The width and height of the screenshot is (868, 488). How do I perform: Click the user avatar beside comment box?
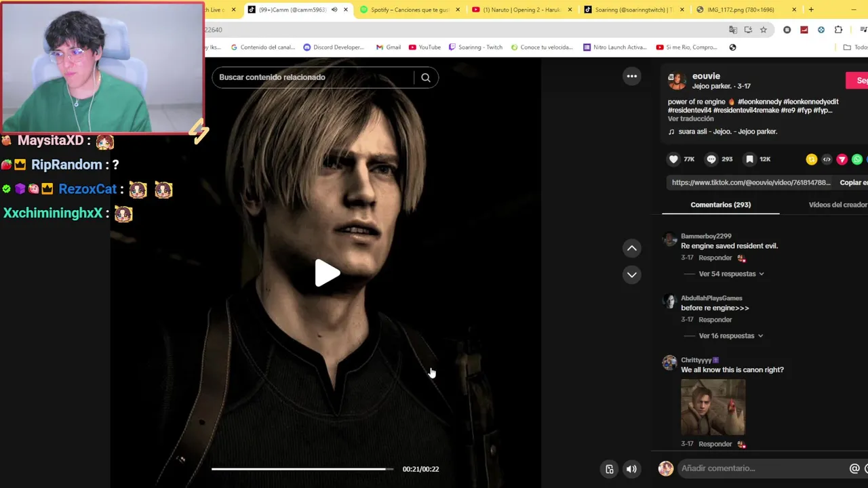[666, 468]
